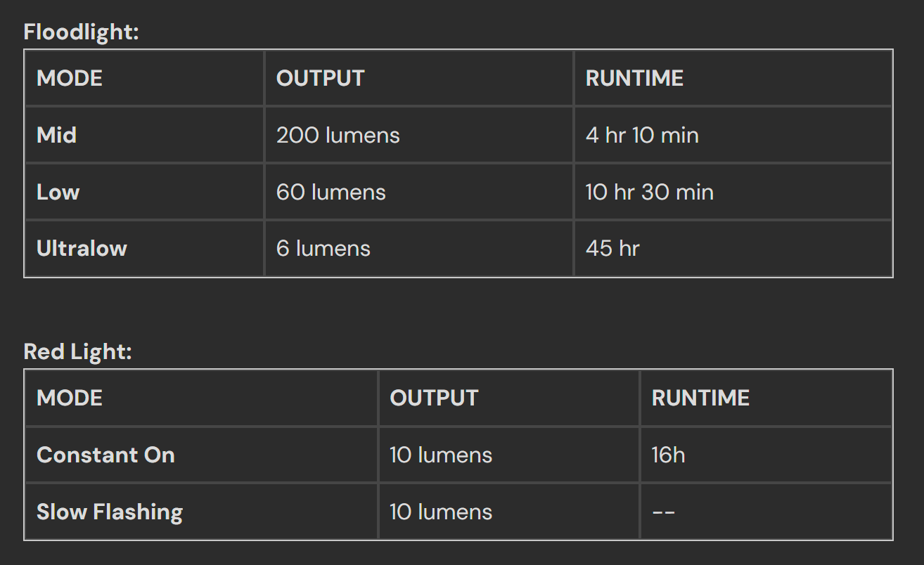The image size is (924, 565).
Task: Select the OUTPUT header in Floodlight table
Action: point(419,78)
